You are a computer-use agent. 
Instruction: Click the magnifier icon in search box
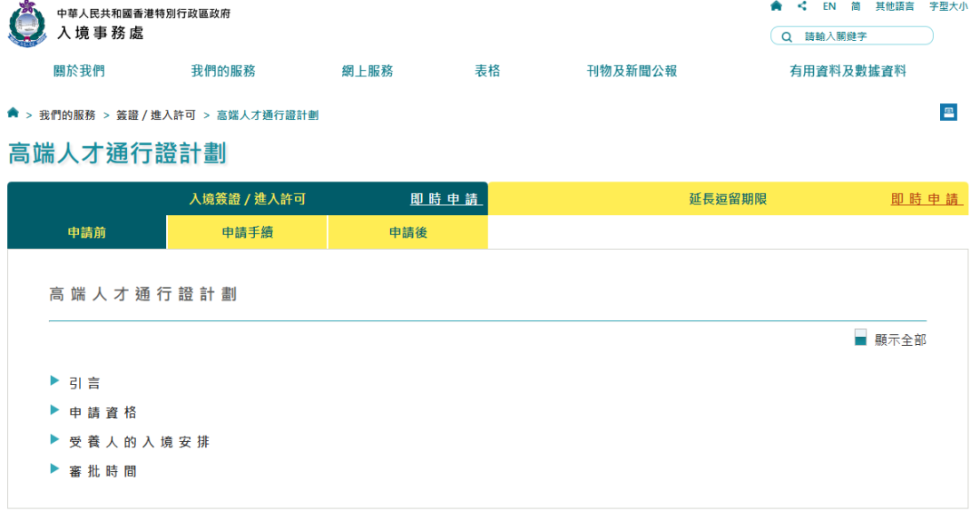tap(787, 36)
